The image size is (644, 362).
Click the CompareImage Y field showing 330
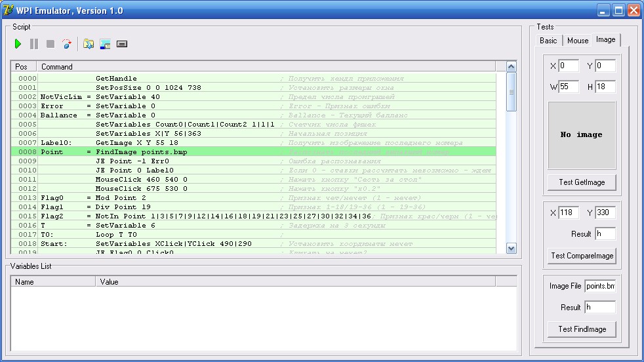click(605, 212)
